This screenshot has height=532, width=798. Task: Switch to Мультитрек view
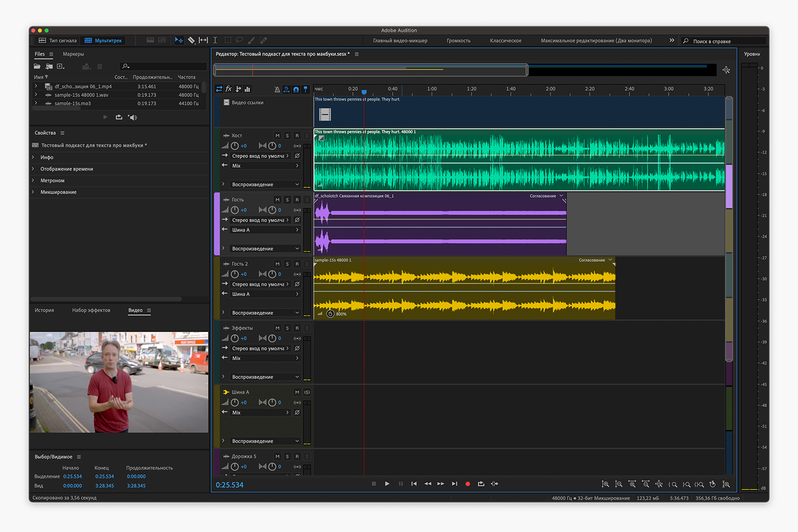coord(103,40)
